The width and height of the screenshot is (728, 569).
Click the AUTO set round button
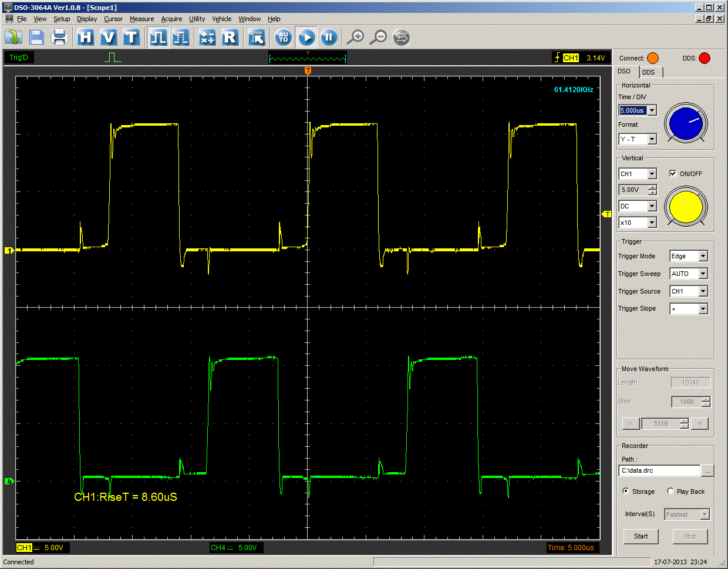coord(284,38)
